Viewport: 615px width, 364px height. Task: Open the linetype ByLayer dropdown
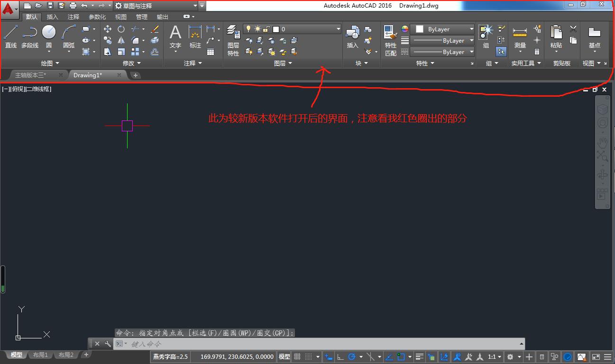442,52
